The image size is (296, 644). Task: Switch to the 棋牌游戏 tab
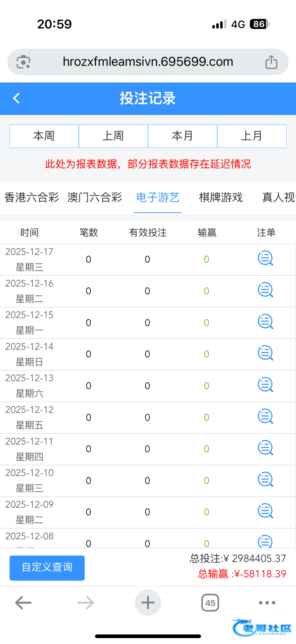tap(221, 198)
